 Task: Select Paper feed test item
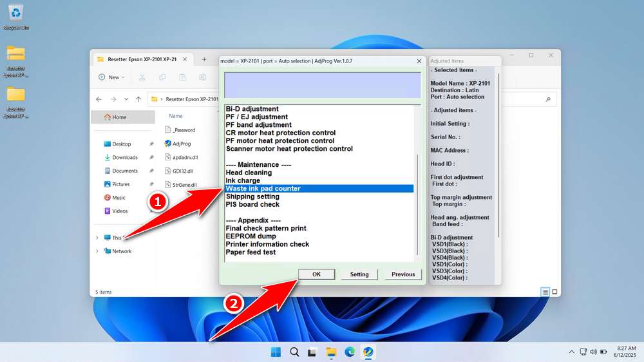pyautogui.click(x=251, y=252)
